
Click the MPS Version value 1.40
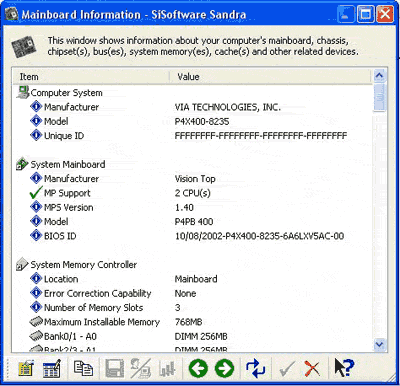[x=184, y=207]
